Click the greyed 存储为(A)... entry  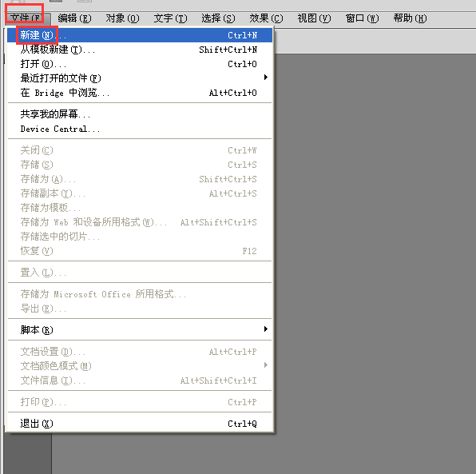click(140, 179)
